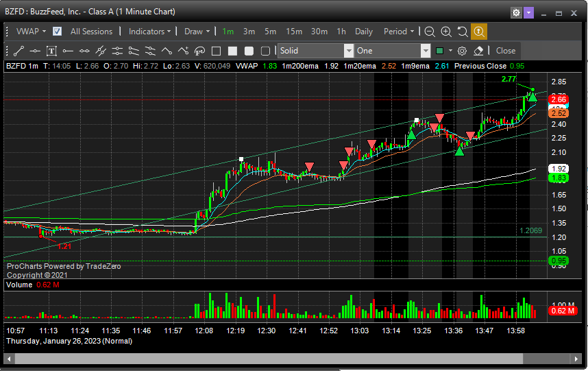The image size is (588, 371).
Task: Open the purple dropdown button in title bar
Action: (528, 13)
